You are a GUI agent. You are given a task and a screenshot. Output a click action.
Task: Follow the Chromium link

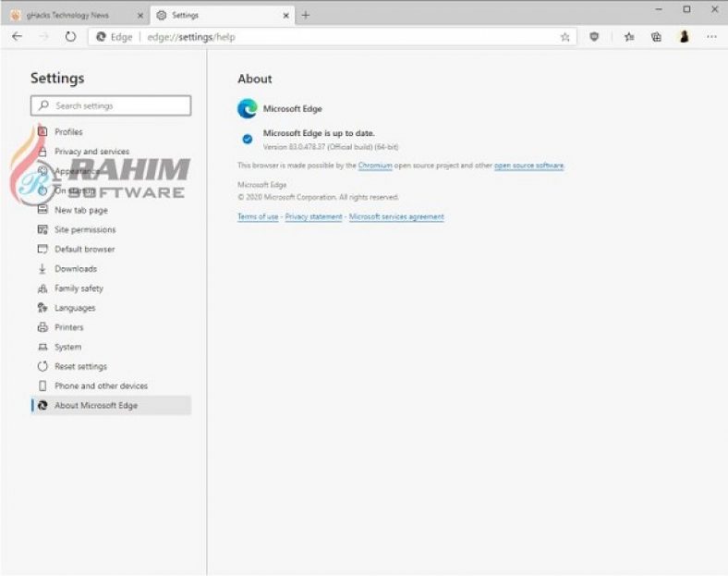[x=375, y=165]
